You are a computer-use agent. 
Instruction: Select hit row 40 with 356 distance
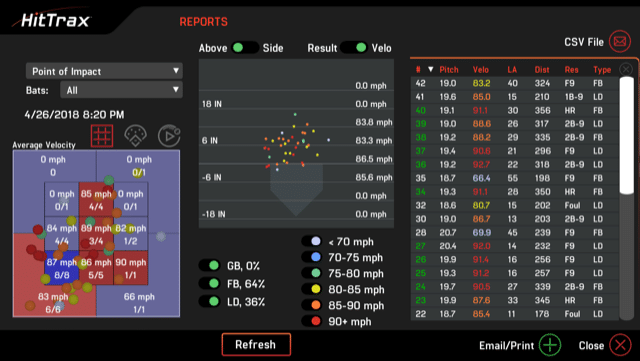[x=514, y=110]
